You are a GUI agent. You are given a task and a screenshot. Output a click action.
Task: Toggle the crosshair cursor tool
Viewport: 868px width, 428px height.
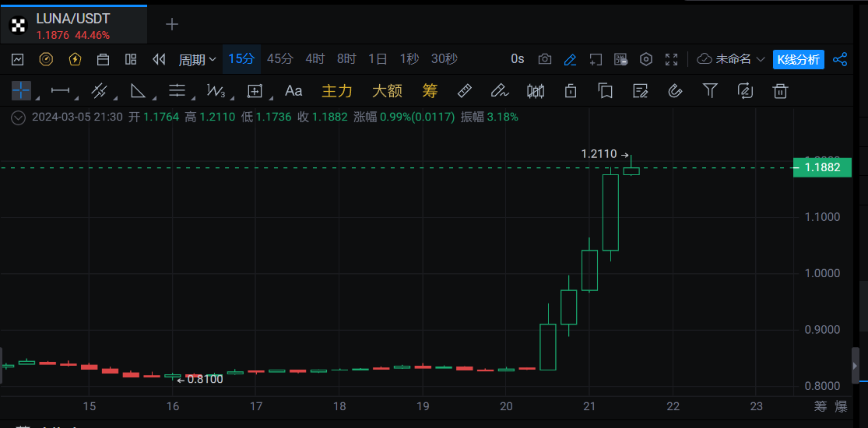21,91
